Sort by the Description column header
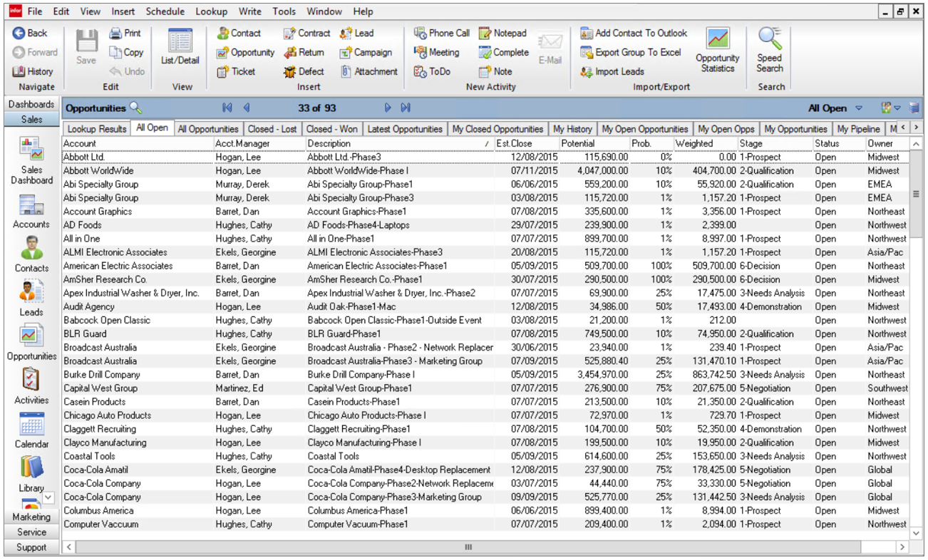 (399, 143)
